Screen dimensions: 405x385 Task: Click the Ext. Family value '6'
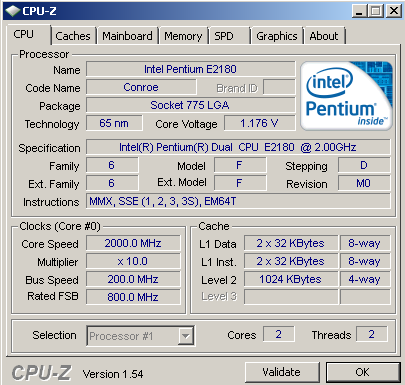112,183
